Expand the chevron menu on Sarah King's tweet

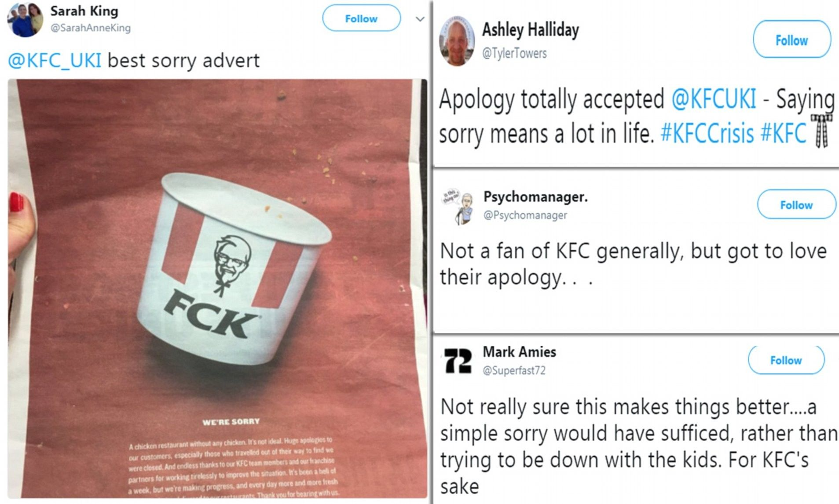click(420, 19)
